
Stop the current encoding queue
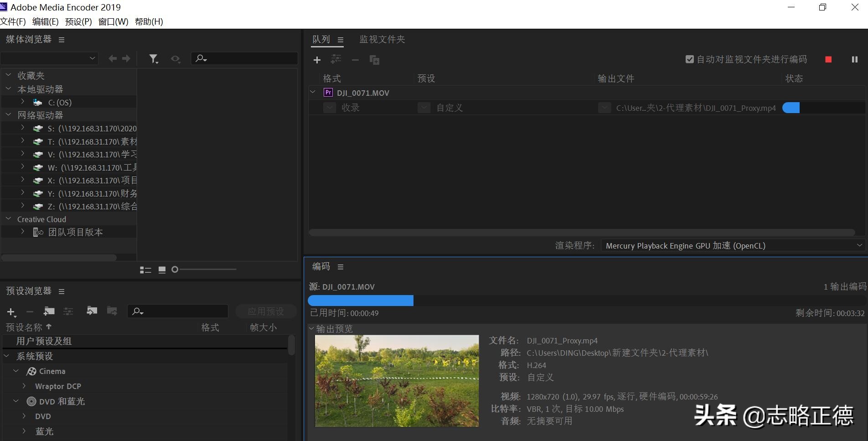[828, 59]
